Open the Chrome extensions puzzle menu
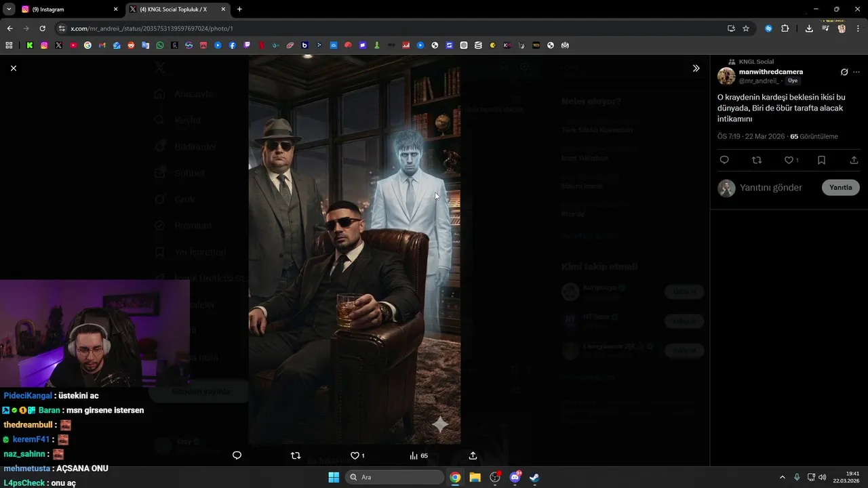 785,28
